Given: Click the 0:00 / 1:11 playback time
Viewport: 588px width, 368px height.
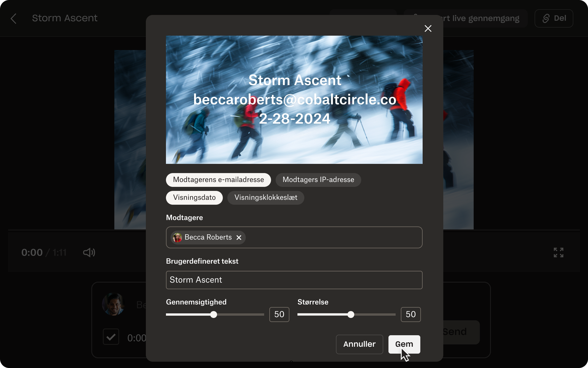Looking at the screenshot, I should 44,253.
